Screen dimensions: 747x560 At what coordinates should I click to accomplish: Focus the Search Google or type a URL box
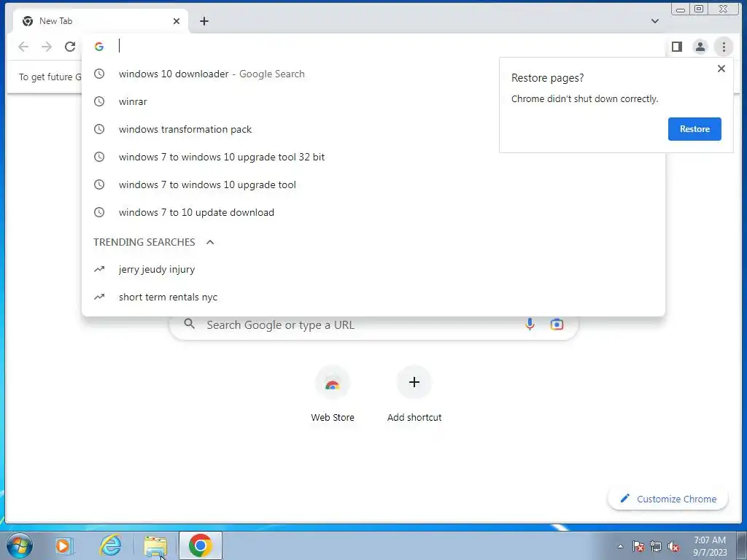click(x=373, y=325)
